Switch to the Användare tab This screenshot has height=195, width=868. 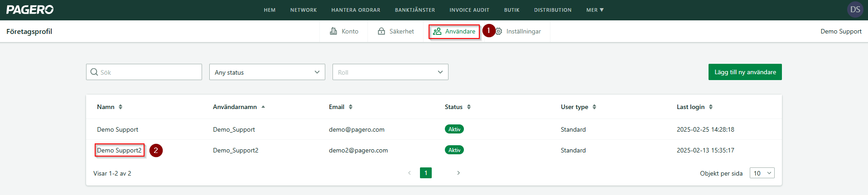click(454, 31)
